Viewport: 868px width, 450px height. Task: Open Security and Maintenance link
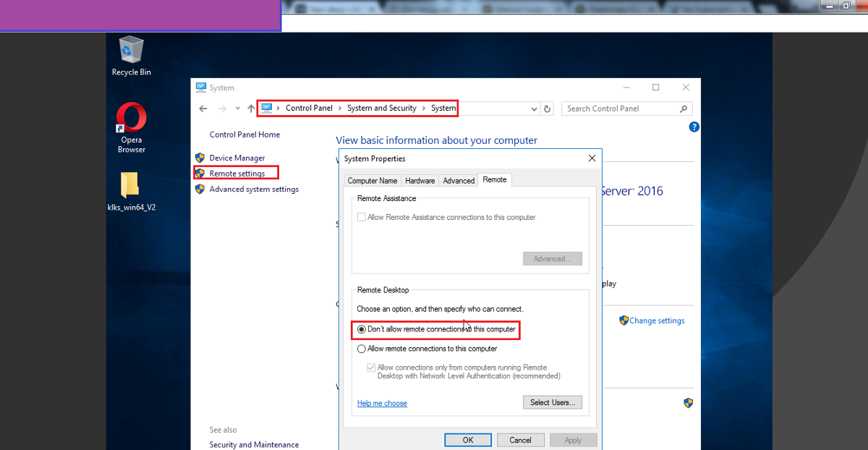pos(254,445)
